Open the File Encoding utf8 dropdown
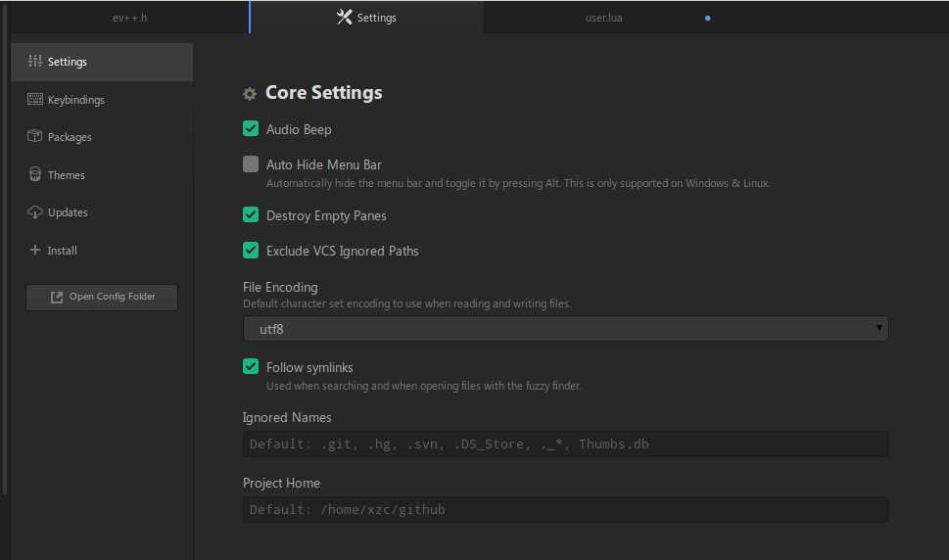The height and width of the screenshot is (560, 949). point(565,329)
